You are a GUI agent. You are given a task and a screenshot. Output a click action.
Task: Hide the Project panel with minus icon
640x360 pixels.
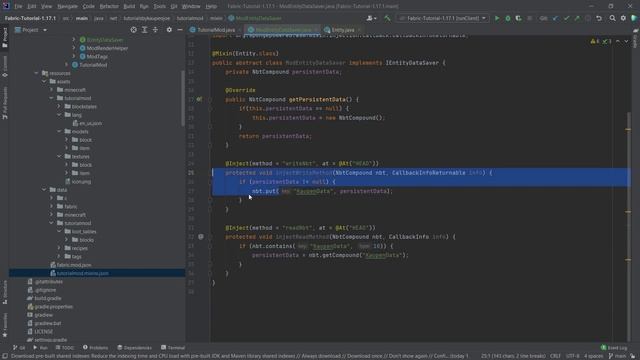pyautogui.click(x=180, y=30)
